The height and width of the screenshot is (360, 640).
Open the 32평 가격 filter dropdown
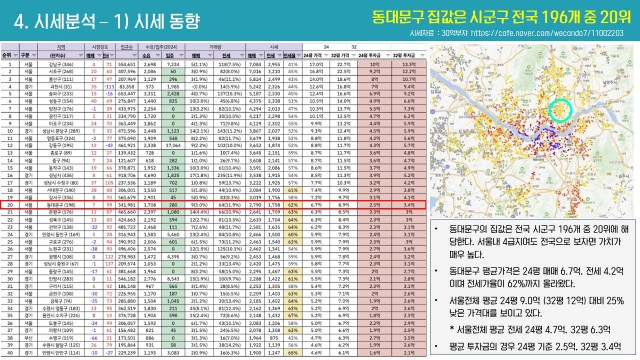354,55
